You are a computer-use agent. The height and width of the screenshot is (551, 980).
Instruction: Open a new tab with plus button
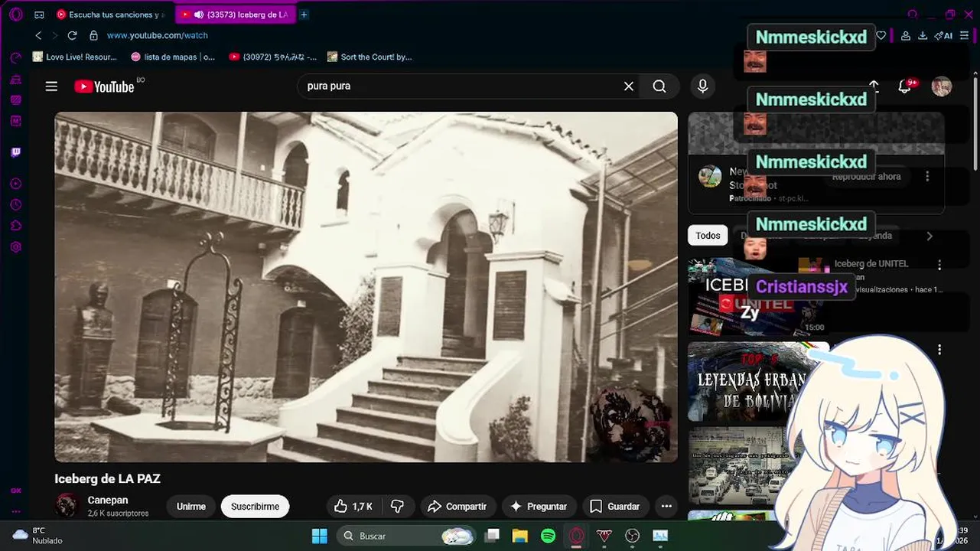(304, 15)
